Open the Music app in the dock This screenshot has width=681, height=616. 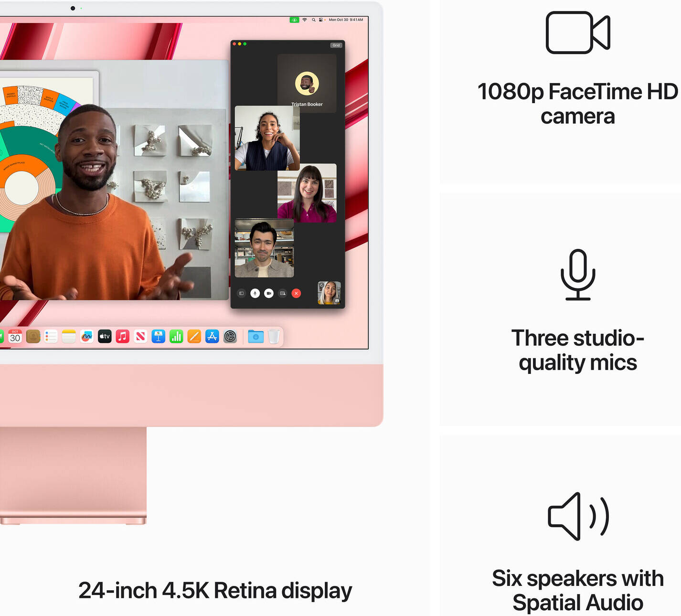[123, 337]
